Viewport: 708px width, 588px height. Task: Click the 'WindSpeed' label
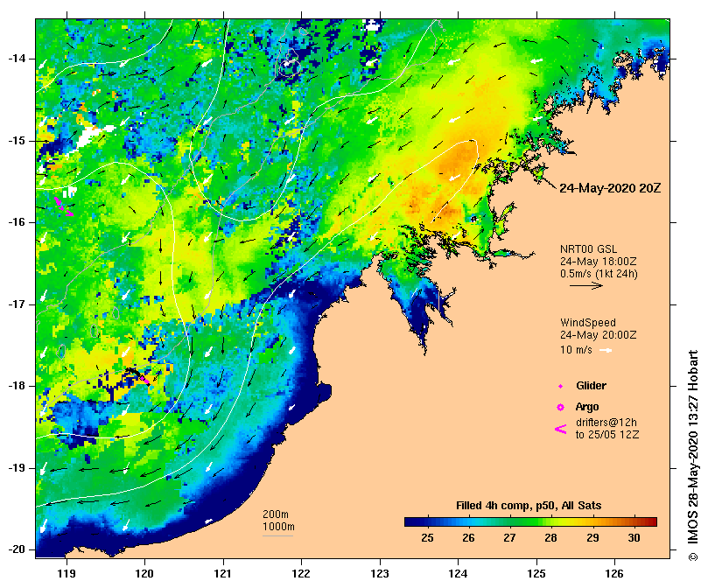click(x=588, y=323)
